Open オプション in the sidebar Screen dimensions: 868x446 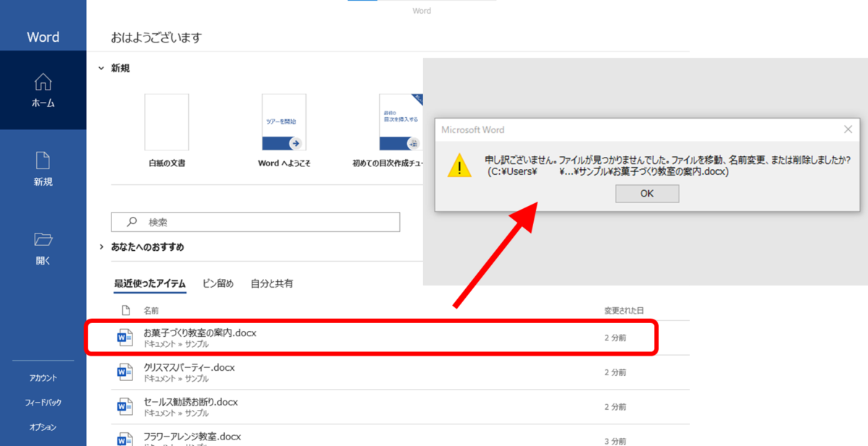43,427
